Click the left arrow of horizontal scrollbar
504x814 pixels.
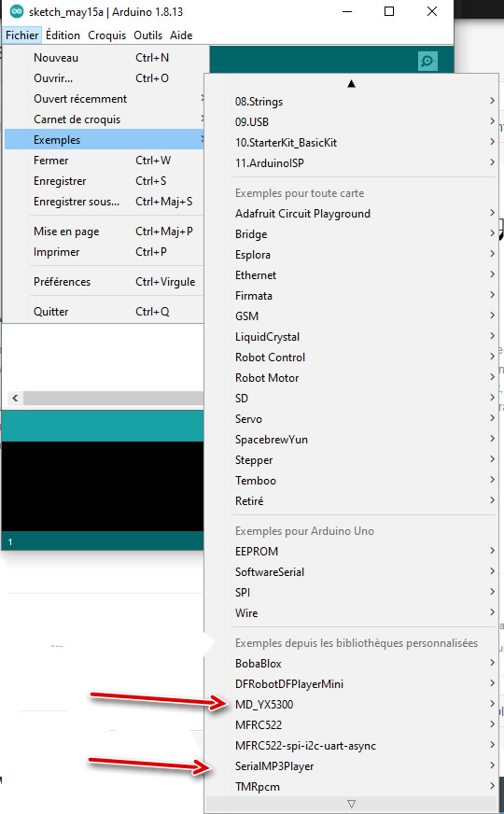coord(15,399)
